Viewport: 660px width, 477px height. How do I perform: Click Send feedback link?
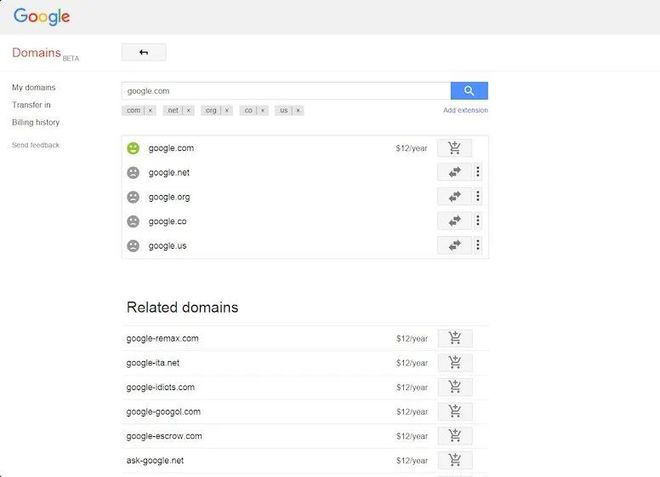(x=36, y=145)
